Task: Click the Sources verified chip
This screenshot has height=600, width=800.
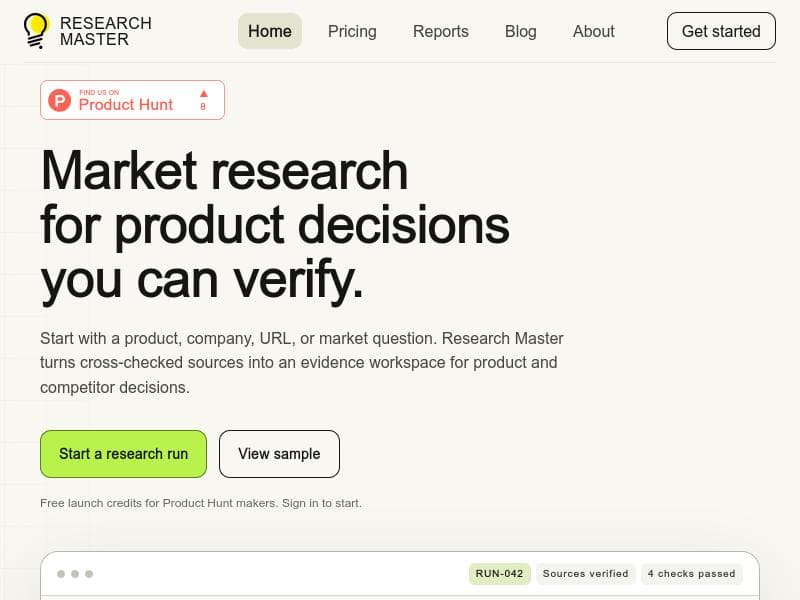Action: (x=586, y=573)
